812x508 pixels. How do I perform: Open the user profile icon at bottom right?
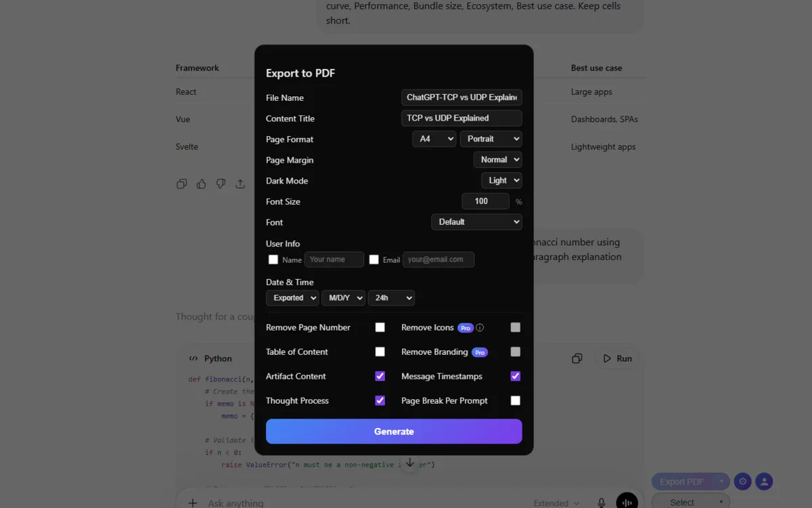click(765, 482)
